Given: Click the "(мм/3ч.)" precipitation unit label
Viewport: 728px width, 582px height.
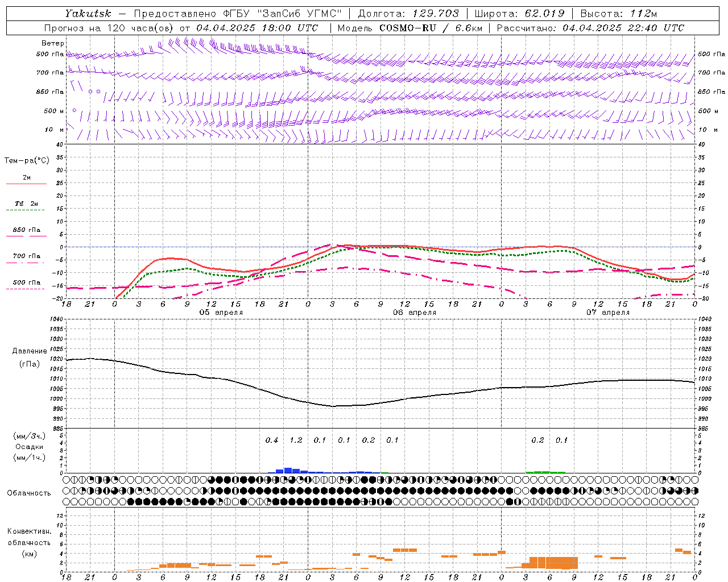Looking at the screenshot, I should pyautogui.click(x=29, y=436).
